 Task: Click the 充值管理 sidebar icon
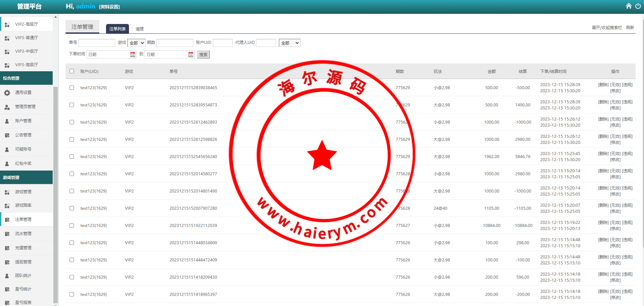pos(7,248)
